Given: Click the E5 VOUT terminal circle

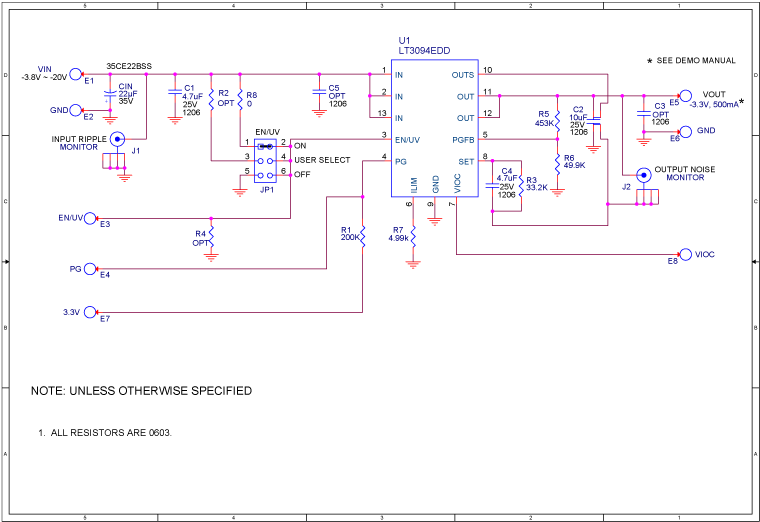Looking at the screenshot, I should tap(685, 96).
